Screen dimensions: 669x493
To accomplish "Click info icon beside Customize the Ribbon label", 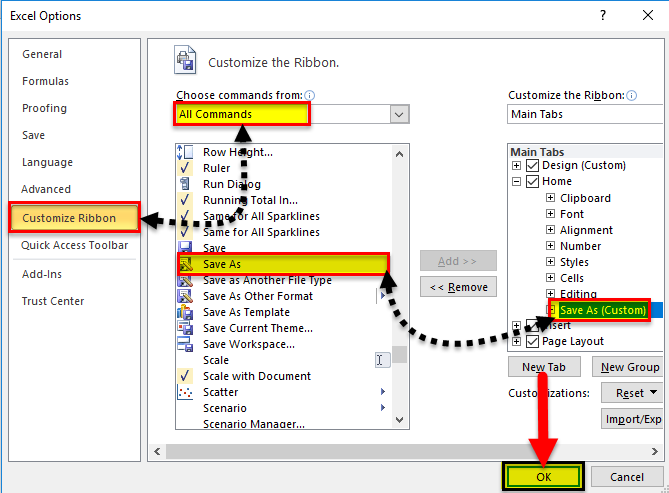I will click(632, 95).
